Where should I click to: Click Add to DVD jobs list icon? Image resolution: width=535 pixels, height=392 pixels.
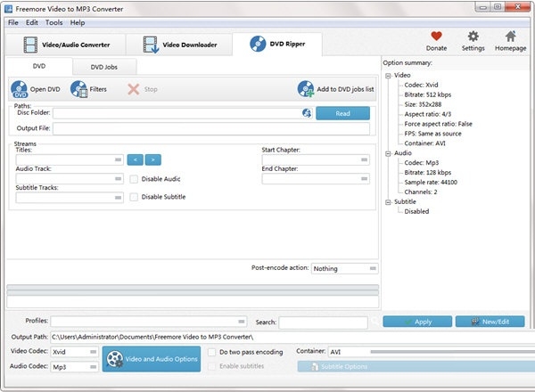tap(307, 89)
